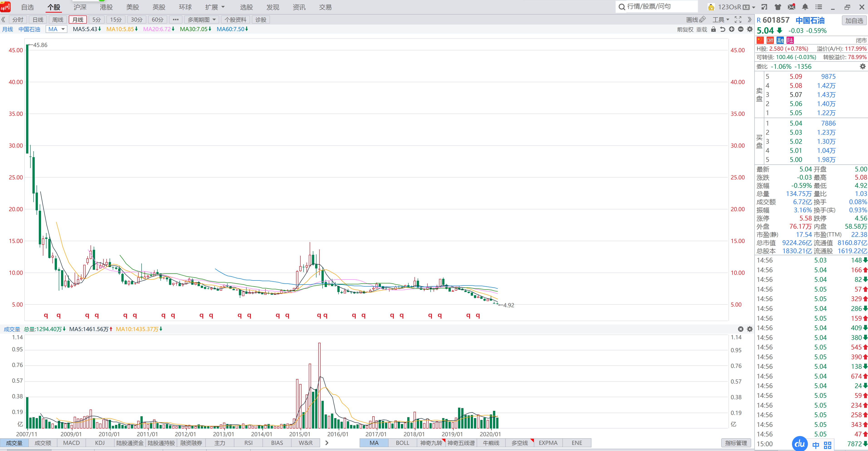The width and height of the screenshot is (868, 451).
Task: Open the 个股资料 stock info button
Action: [x=235, y=20]
